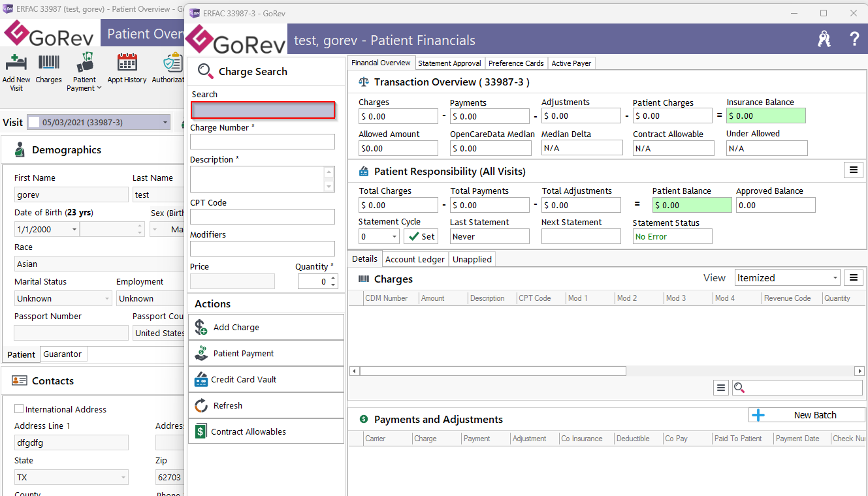Screen dimensions: 868x496
Task: Click Refresh action
Action: point(266,405)
